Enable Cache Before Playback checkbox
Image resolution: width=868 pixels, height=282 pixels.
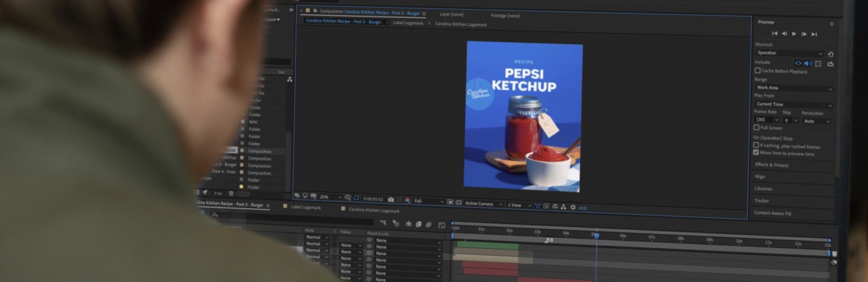(758, 70)
